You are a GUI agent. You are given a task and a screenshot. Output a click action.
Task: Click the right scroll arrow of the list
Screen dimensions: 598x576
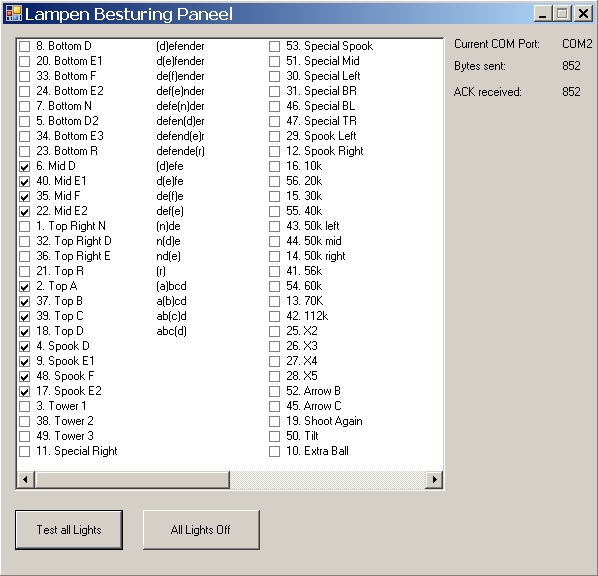(x=434, y=479)
